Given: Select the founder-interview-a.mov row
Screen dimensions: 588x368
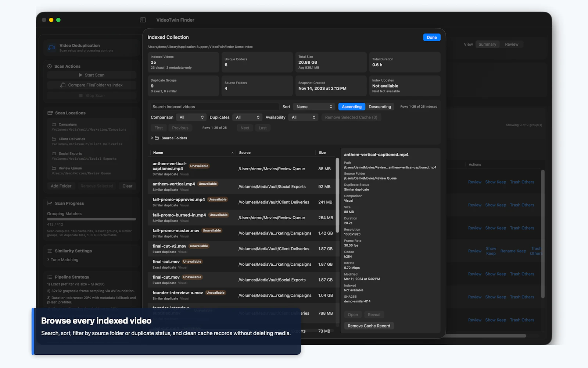Looking at the screenshot, I should pyautogui.click(x=242, y=296).
